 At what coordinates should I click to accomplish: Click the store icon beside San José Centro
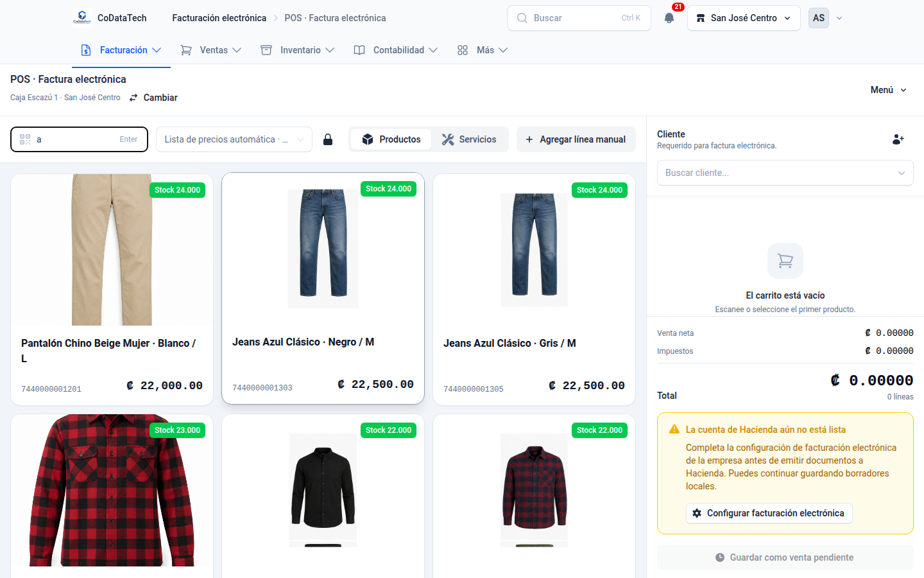(x=701, y=18)
